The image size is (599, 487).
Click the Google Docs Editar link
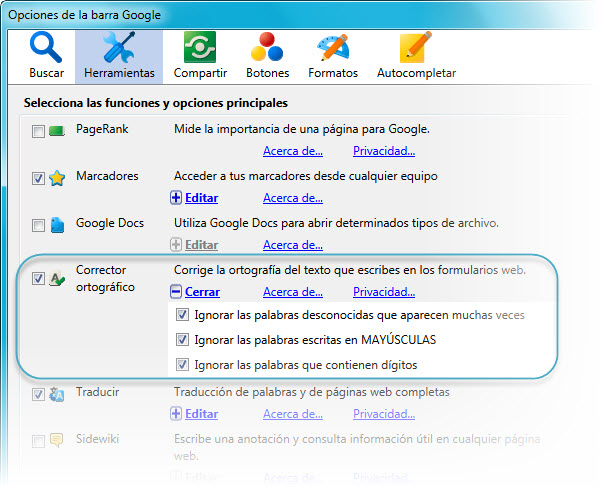click(201, 245)
